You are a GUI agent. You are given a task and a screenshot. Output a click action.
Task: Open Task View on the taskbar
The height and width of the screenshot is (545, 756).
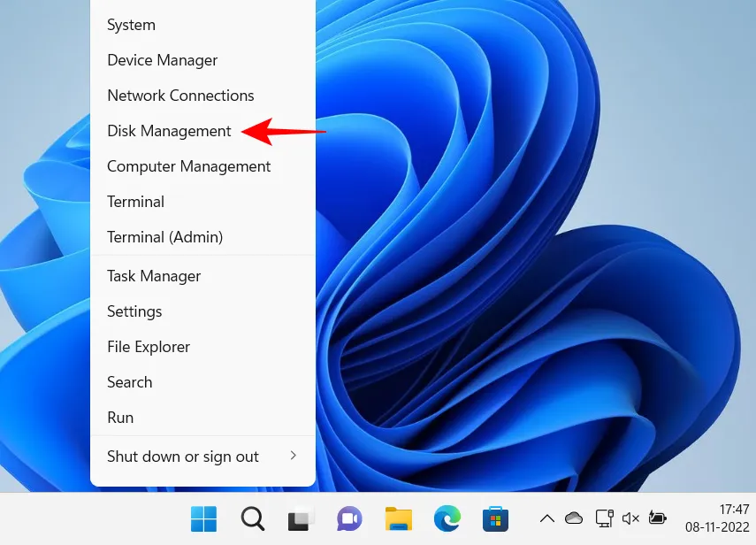[x=301, y=519]
